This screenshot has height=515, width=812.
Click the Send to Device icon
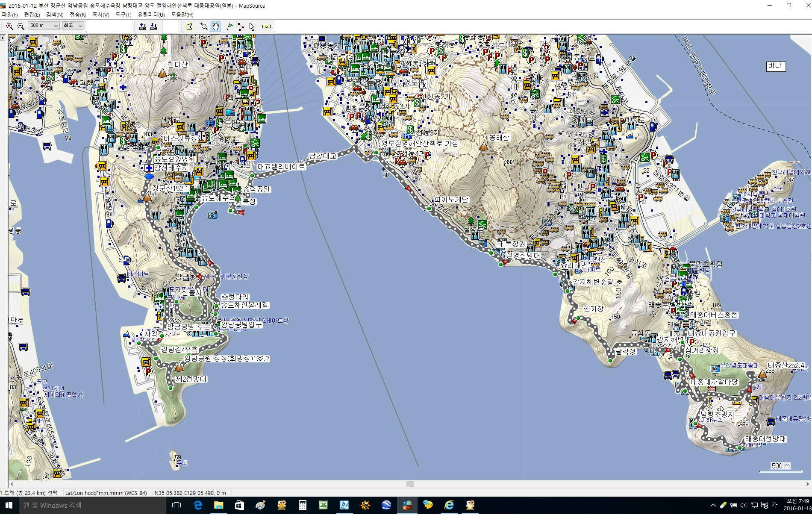[x=142, y=26]
